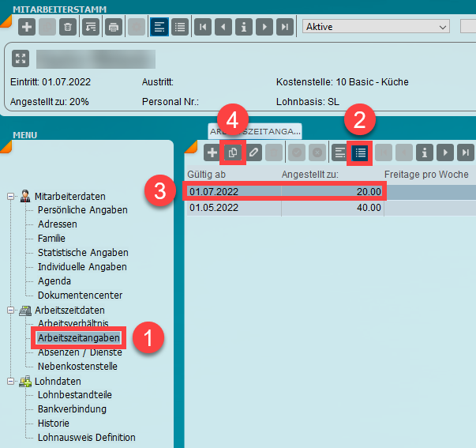Viewport: 476px width, 448px height.
Task: Click the info icon in Arbeitszeitangaben toolbar
Action: point(425,152)
